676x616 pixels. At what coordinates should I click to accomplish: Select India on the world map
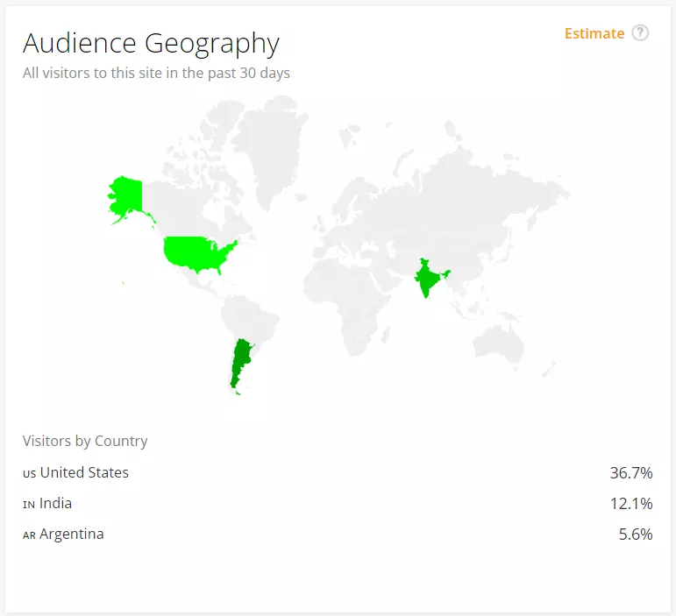coord(427,280)
